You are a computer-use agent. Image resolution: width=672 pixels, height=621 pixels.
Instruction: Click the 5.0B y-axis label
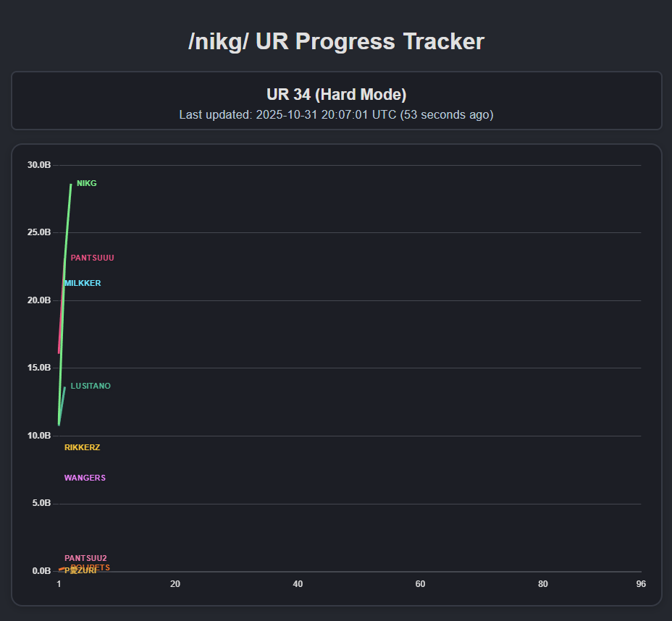coord(41,503)
